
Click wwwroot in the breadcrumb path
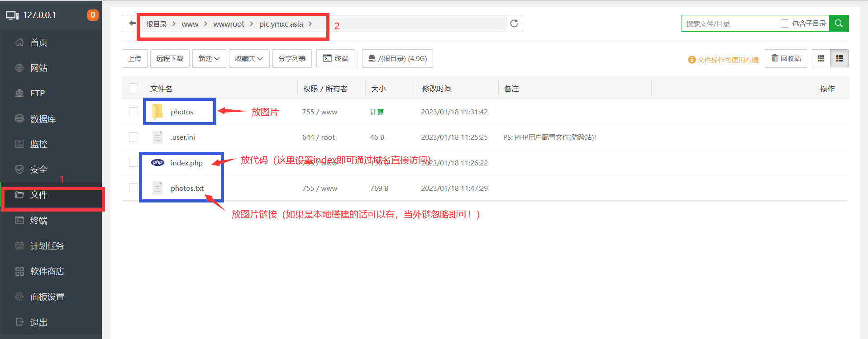229,24
